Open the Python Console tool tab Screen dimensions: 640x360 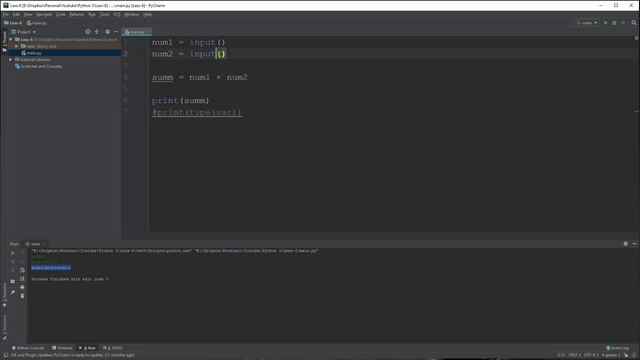(28, 348)
